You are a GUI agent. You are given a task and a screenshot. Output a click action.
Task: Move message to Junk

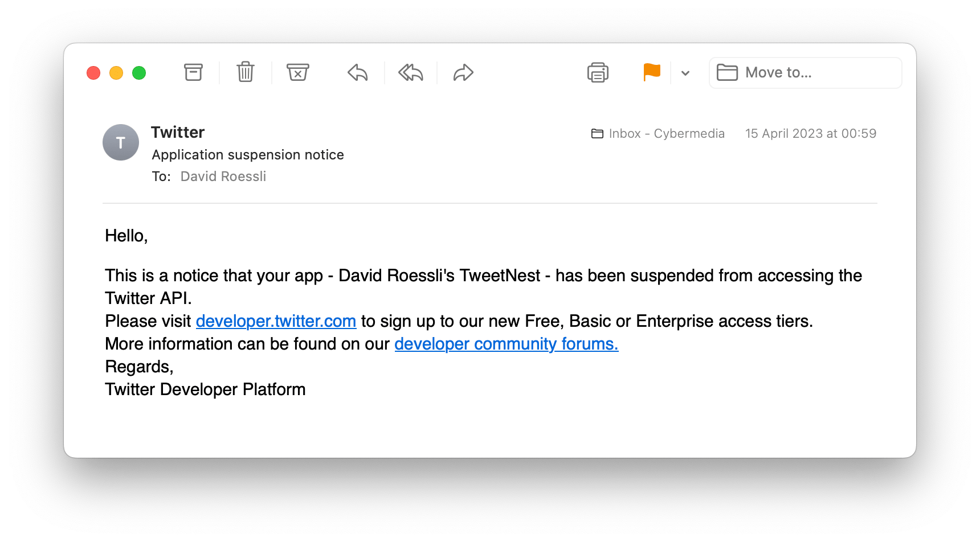(x=298, y=72)
